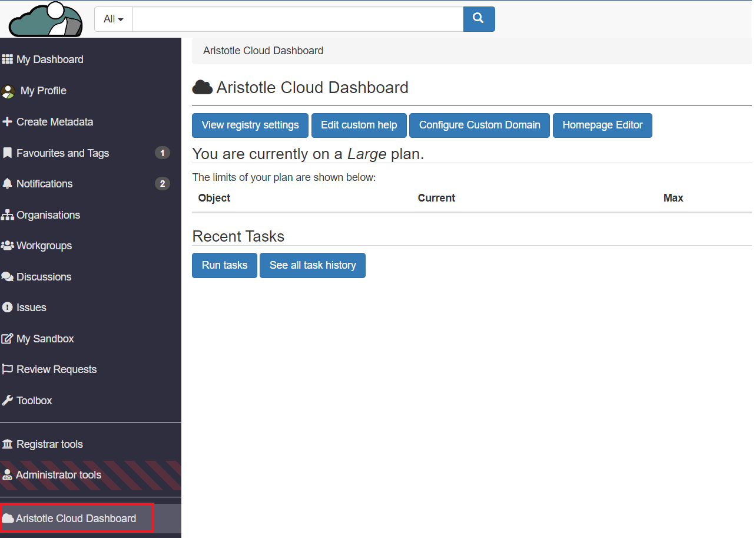Screen dimensions: 756x538
Task: Open Favourites and Tags menu item
Action: click(x=63, y=153)
